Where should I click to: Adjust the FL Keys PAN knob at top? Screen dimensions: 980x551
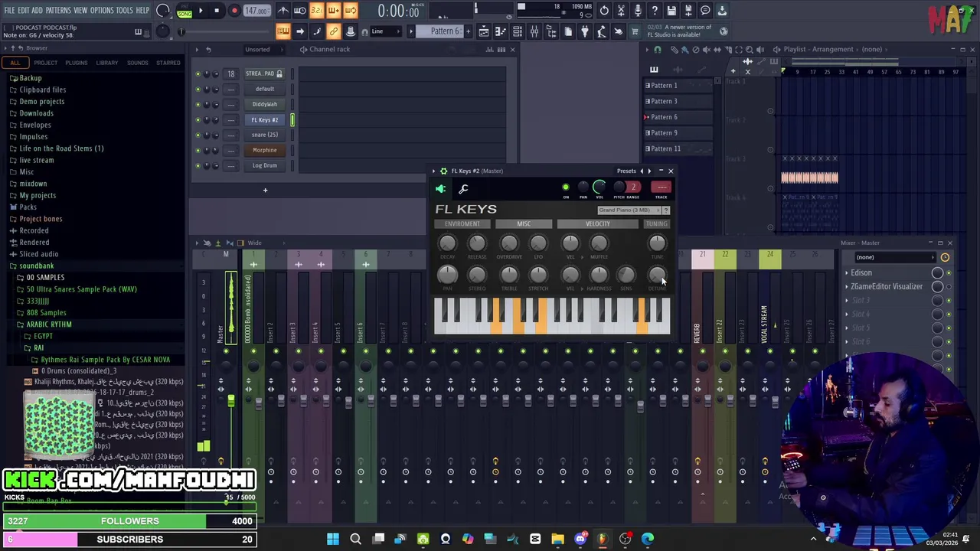[583, 187]
